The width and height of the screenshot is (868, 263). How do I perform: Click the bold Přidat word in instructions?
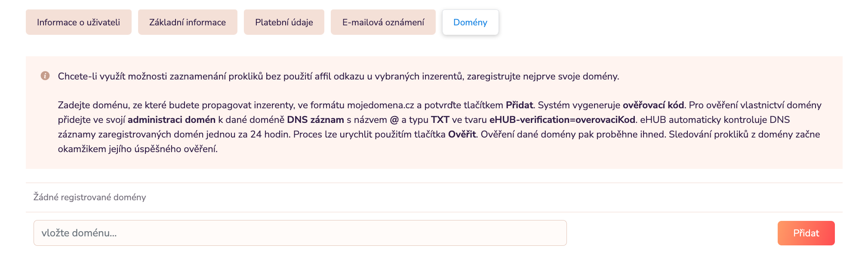click(x=519, y=105)
